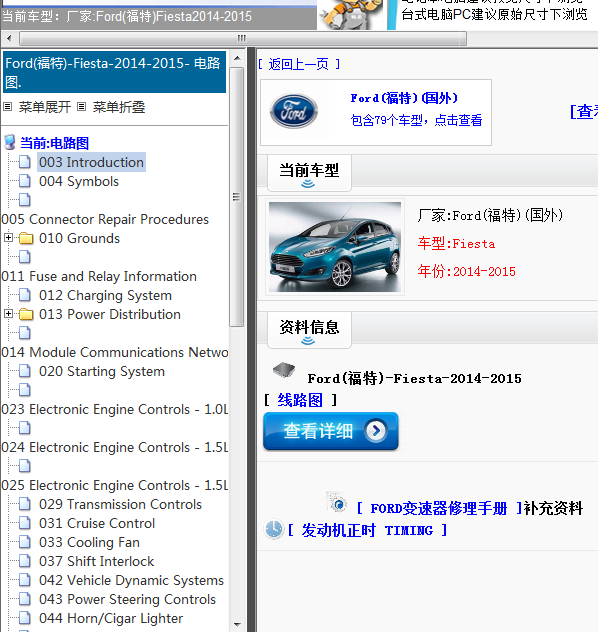
Task: Click the menu-collapse icon beside 菜单折叠
Action: (81, 107)
